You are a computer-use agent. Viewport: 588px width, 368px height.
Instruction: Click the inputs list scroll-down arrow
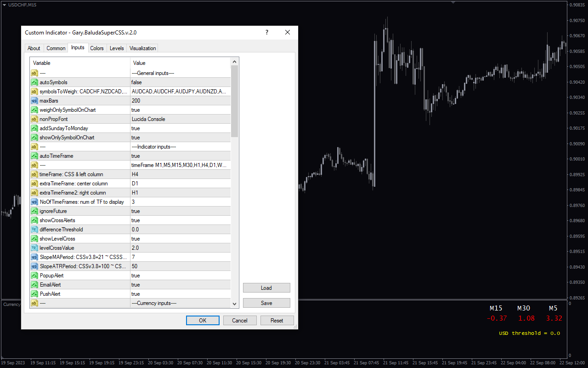coord(235,304)
